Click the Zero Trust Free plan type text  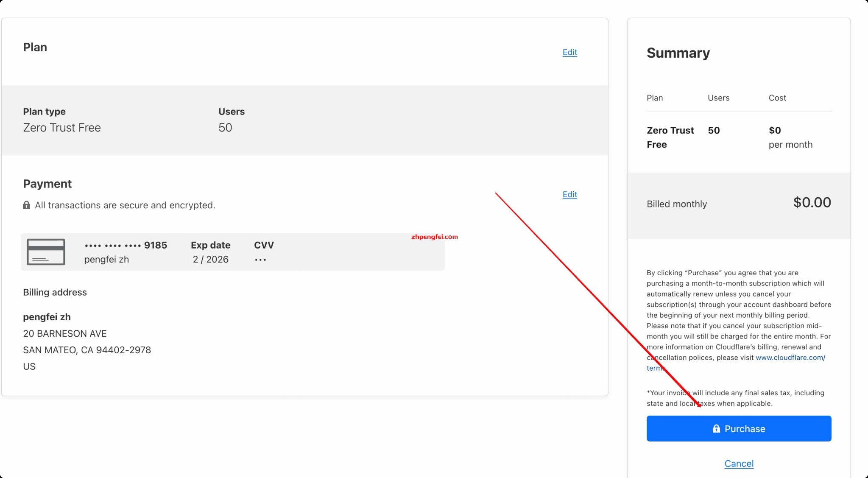62,128
